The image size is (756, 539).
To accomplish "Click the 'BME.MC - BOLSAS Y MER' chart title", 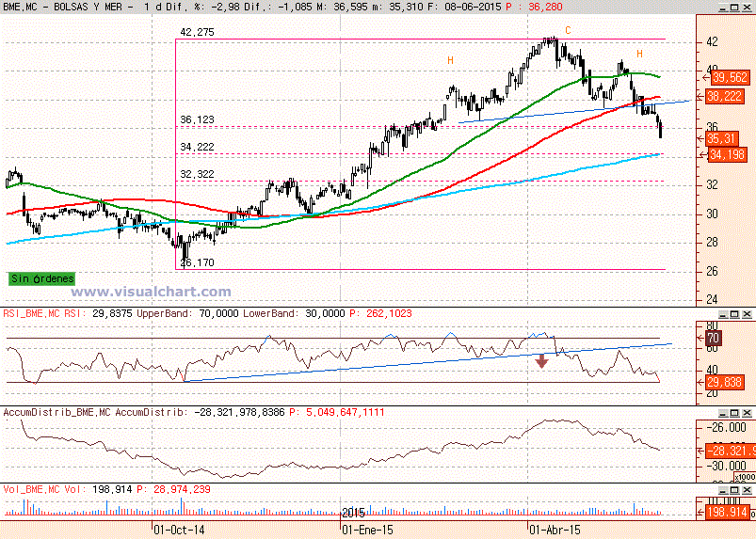I will pos(68,8).
